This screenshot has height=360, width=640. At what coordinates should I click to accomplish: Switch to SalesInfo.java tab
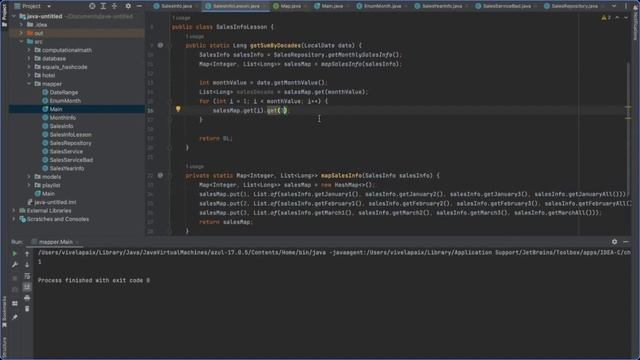pyautogui.click(x=176, y=6)
